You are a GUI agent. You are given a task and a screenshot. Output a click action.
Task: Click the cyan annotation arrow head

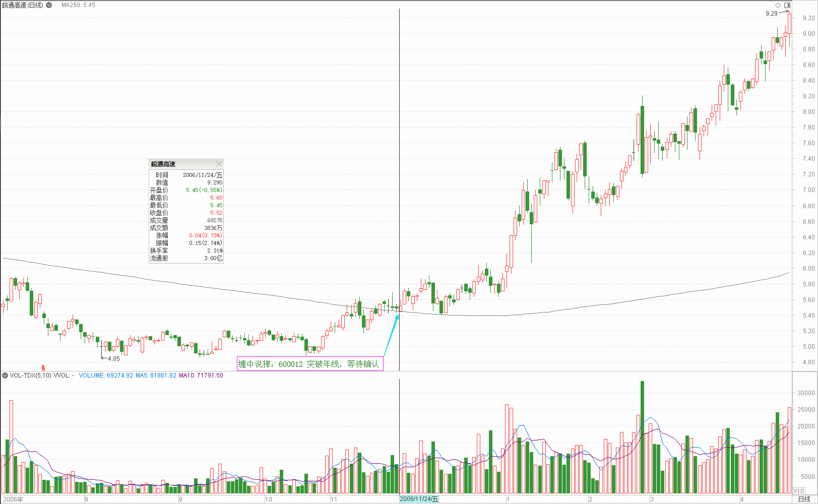[x=397, y=317]
